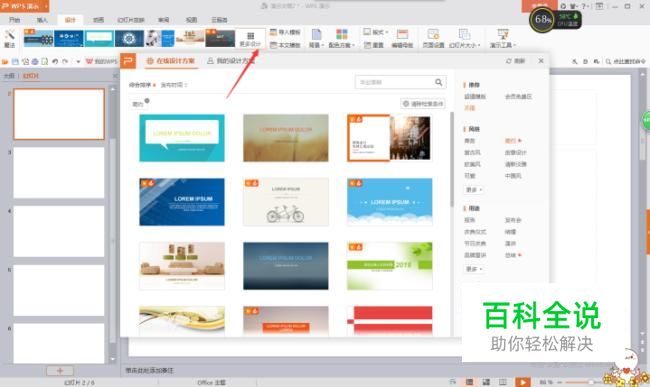Remove the 简约 filter tag with its small x
Image resolution: width=650 pixels, height=387 pixels.
[x=147, y=101]
